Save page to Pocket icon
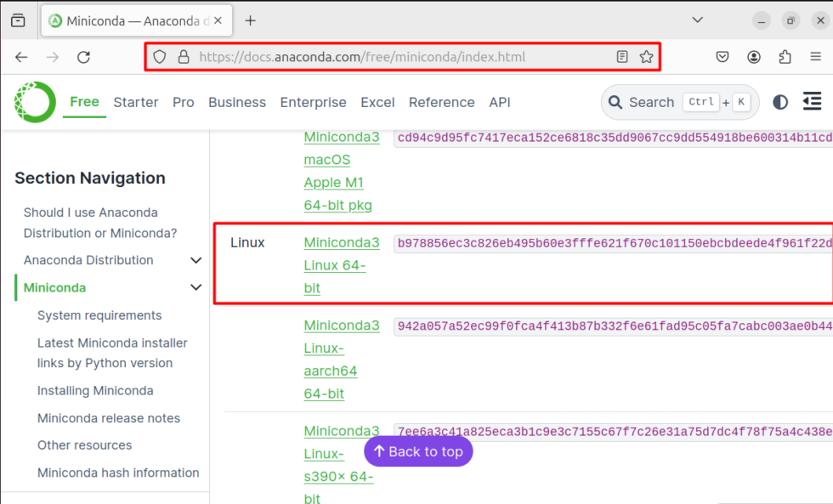This screenshot has width=833, height=504. [x=722, y=56]
